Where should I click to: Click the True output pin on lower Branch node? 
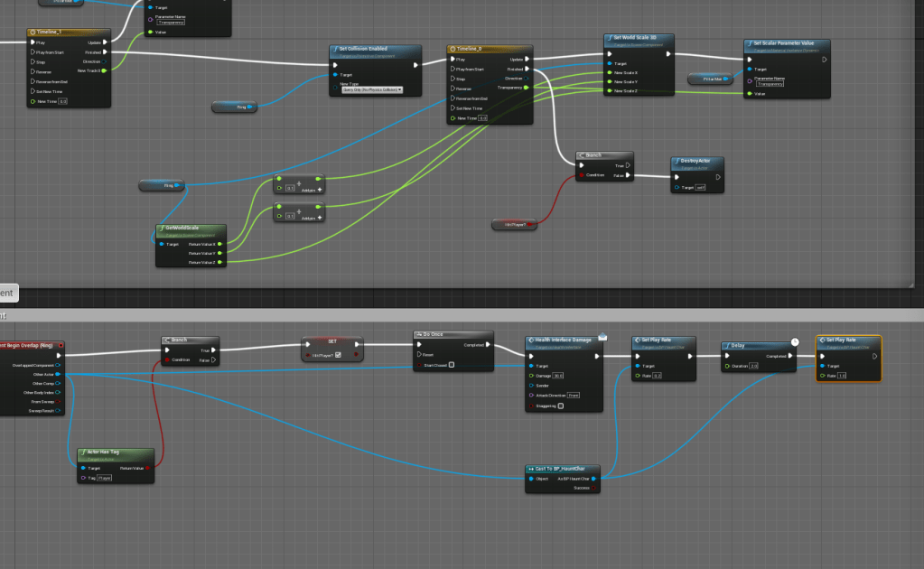tap(215, 350)
